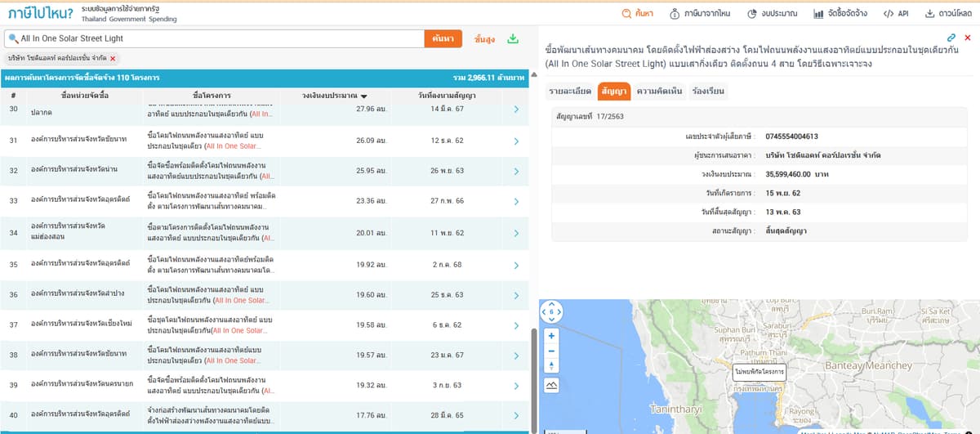Open ขั้นสูง advanced search link
Image resolution: width=980 pixels, height=434 pixels.
pos(484,39)
